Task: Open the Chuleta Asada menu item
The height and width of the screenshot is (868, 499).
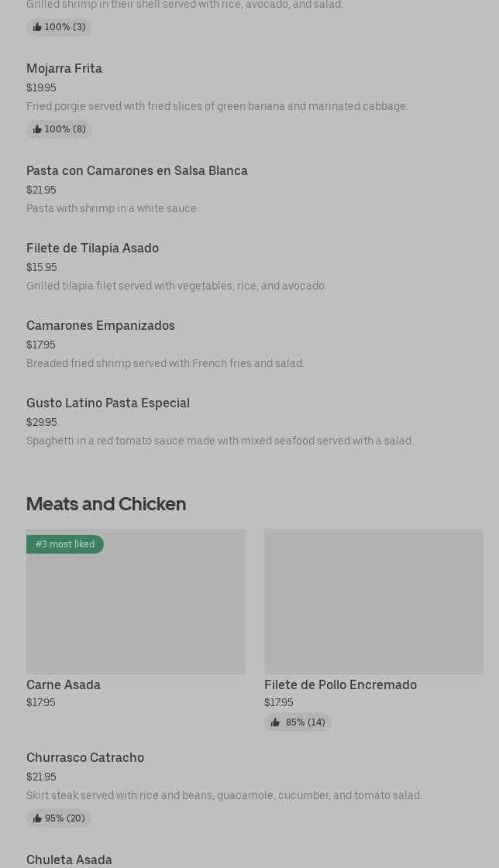Action: (69, 859)
